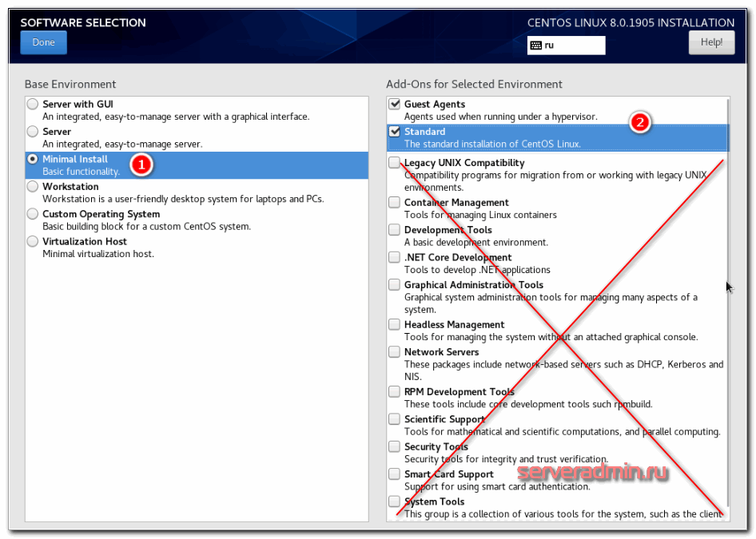This screenshot has width=756, height=539.
Task: Enable Container Management checkbox
Action: [395, 202]
